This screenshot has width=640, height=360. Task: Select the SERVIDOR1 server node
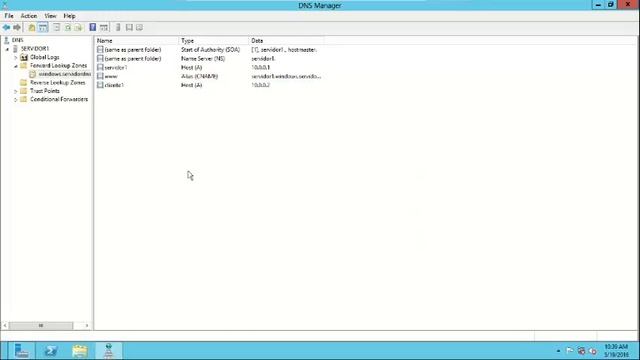tap(35, 49)
